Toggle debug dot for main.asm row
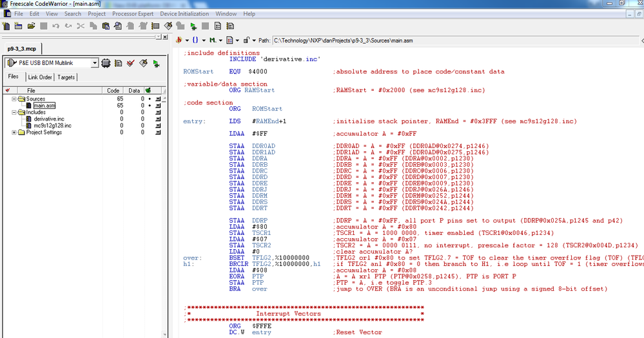 coord(150,106)
